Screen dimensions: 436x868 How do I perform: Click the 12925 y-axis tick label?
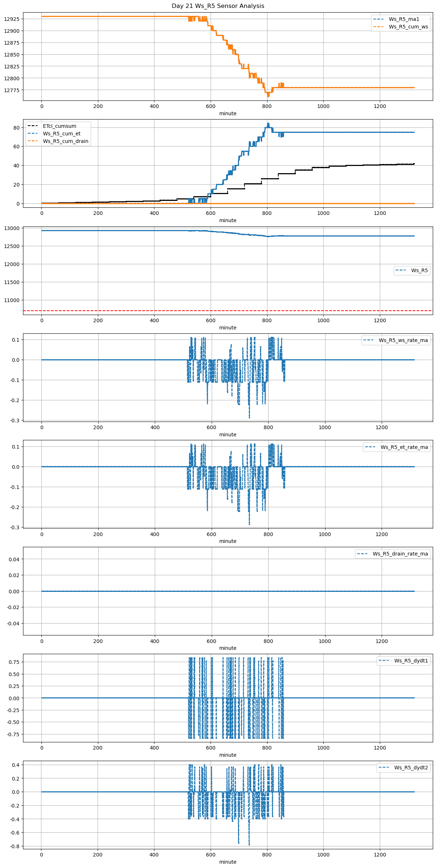pyautogui.click(x=12, y=19)
